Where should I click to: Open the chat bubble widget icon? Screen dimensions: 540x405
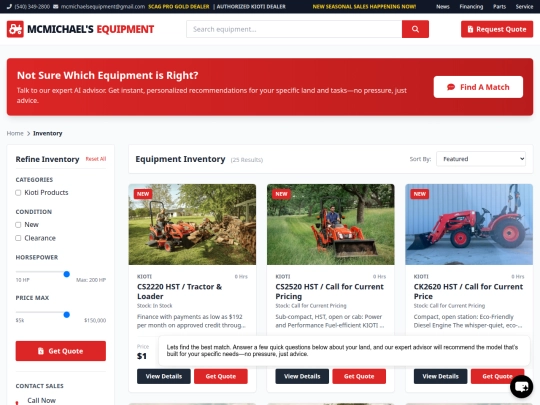point(521,386)
